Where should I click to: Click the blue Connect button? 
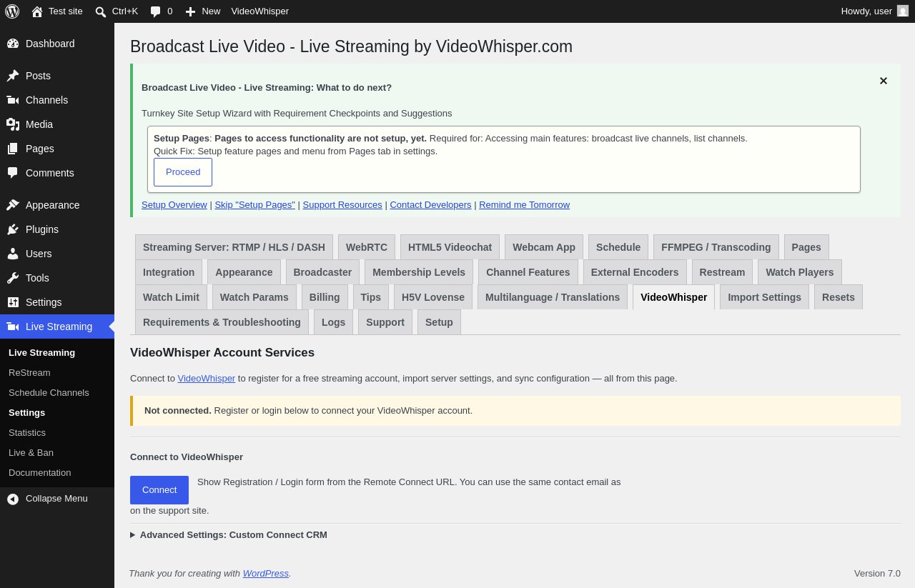click(159, 490)
